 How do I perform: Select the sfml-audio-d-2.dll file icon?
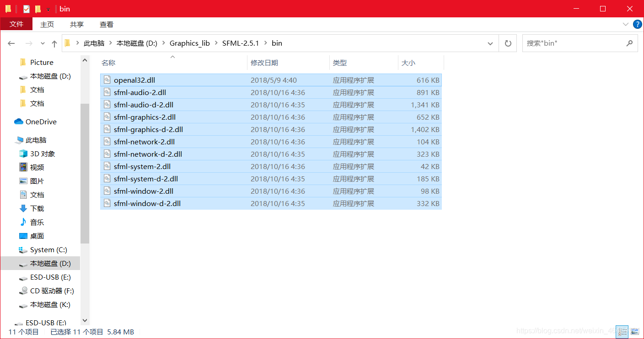point(107,105)
